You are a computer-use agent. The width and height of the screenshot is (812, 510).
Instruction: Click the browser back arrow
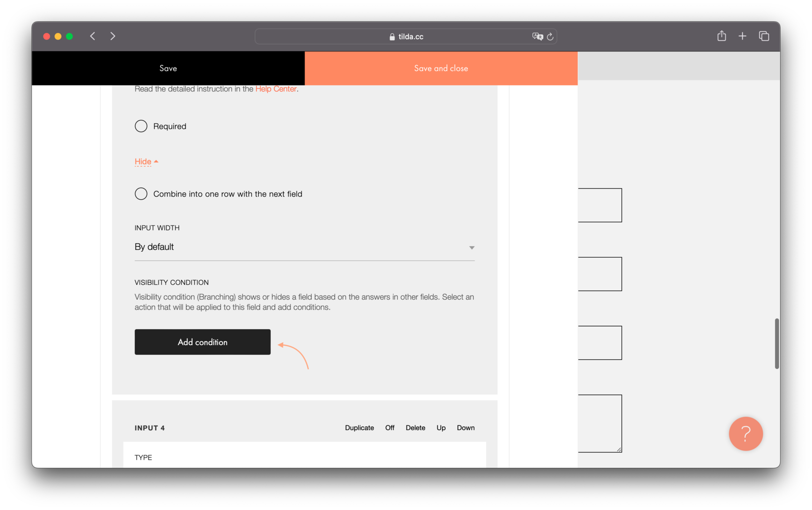click(x=92, y=36)
